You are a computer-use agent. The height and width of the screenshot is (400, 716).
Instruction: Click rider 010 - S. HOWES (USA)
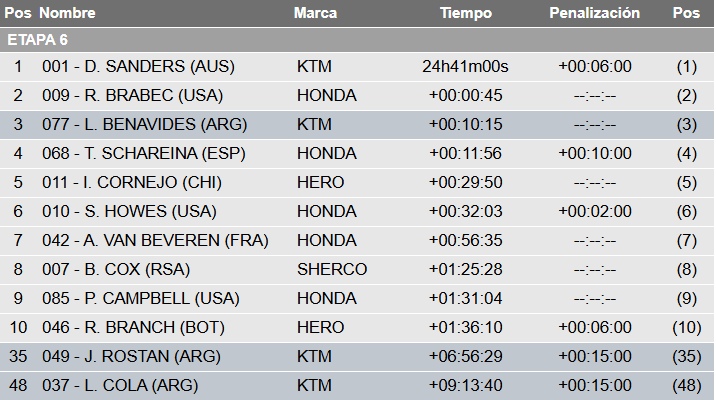coord(130,212)
